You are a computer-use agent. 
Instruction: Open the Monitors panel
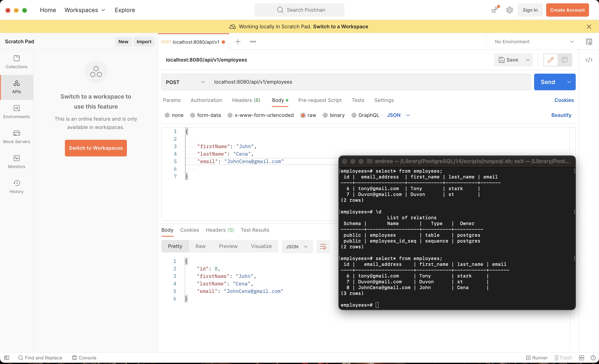[x=16, y=161]
